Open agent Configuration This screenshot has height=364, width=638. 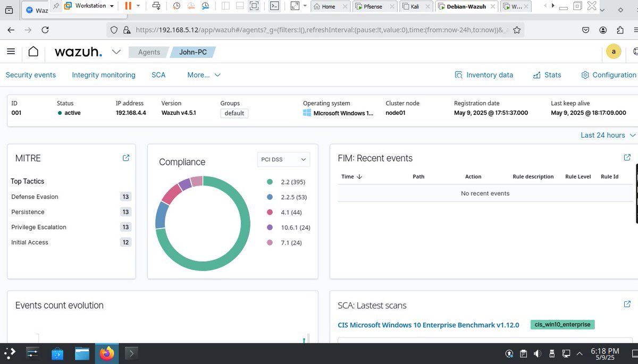pos(609,75)
